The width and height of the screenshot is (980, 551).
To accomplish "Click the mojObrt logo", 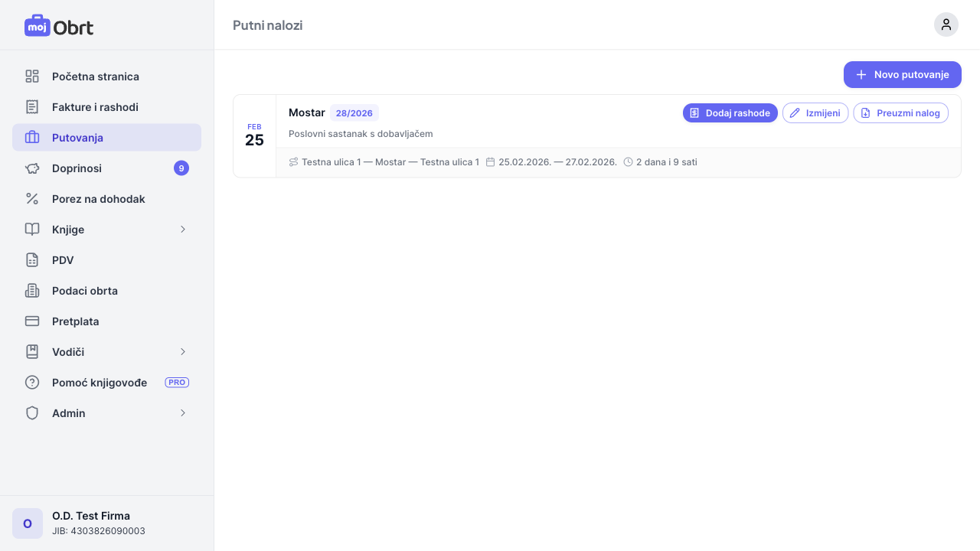I will (x=59, y=26).
